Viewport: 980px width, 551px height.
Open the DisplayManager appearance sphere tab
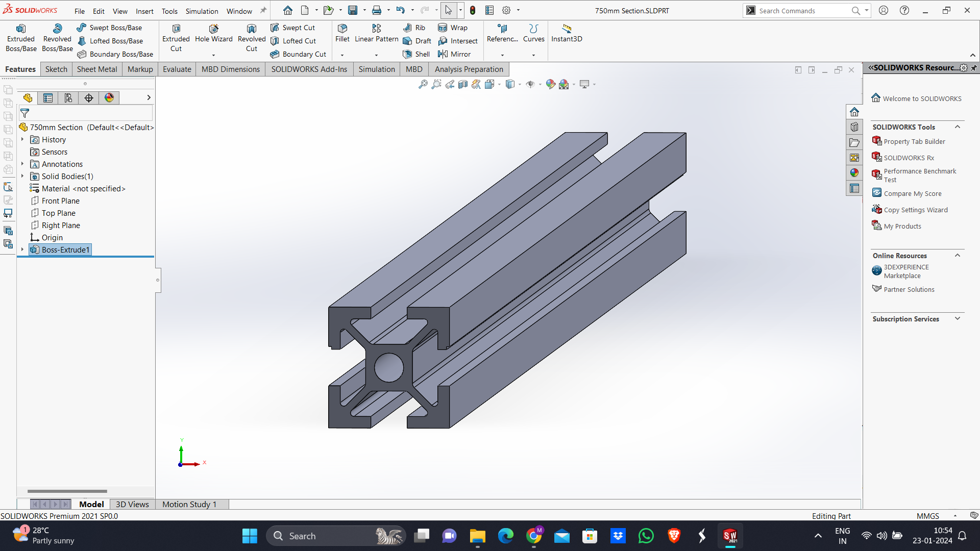pos(109,97)
